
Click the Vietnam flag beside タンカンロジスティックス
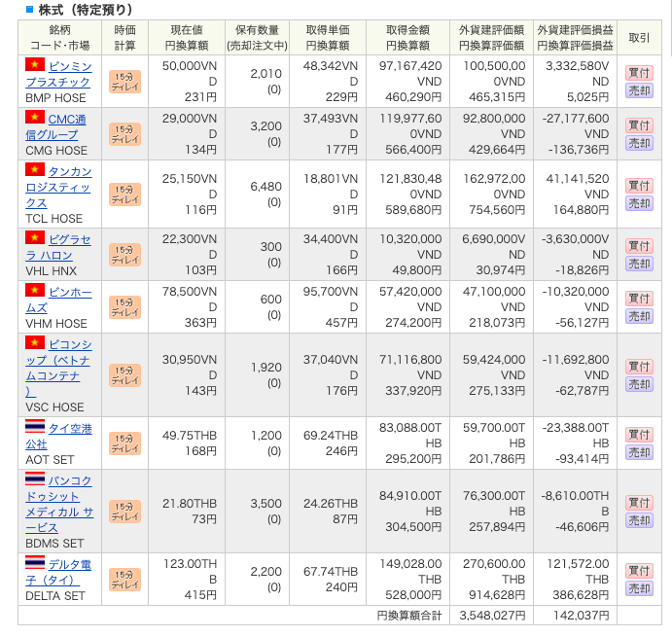pyautogui.click(x=35, y=170)
